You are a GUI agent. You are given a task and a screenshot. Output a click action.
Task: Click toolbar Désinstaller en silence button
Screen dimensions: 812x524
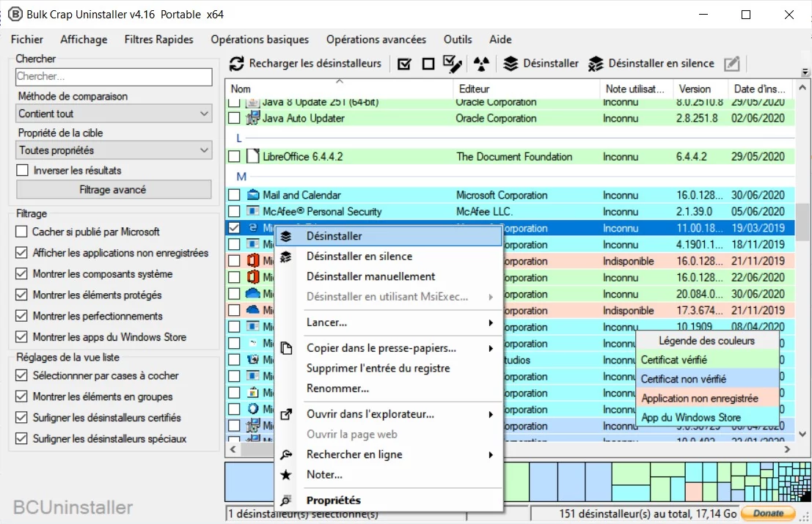coord(651,64)
